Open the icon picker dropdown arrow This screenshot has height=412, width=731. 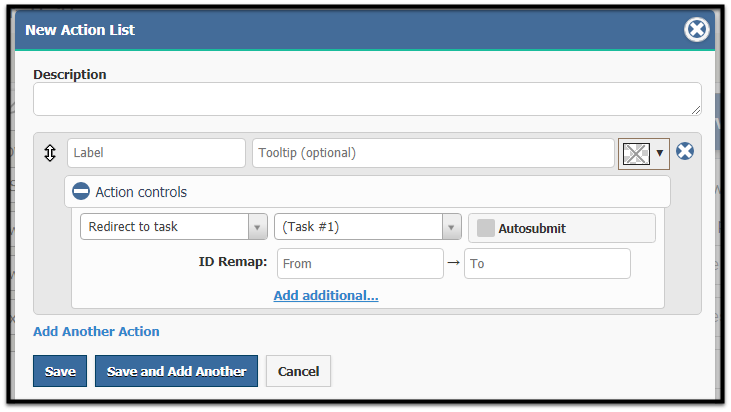pyautogui.click(x=659, y=153)
